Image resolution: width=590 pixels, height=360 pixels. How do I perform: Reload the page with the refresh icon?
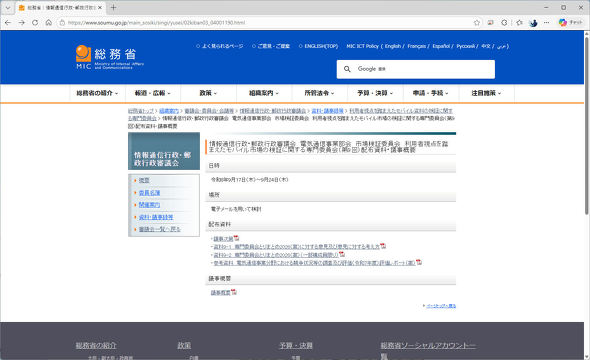[35, 23]
